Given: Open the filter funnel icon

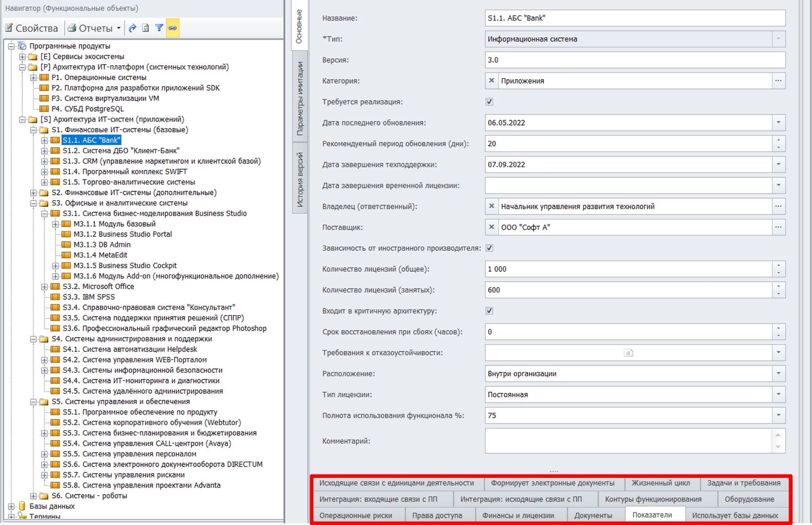Looking at the screenshot, I should click(159, 28).
